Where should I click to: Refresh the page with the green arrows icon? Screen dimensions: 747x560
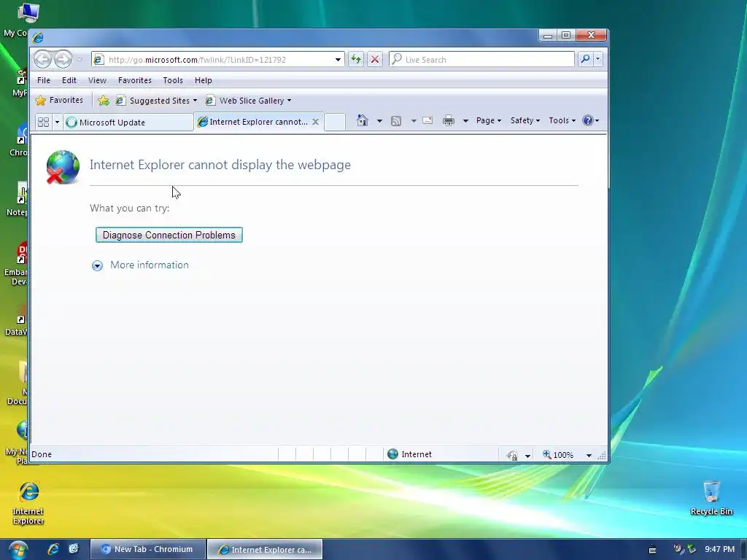tap(356, 60)
